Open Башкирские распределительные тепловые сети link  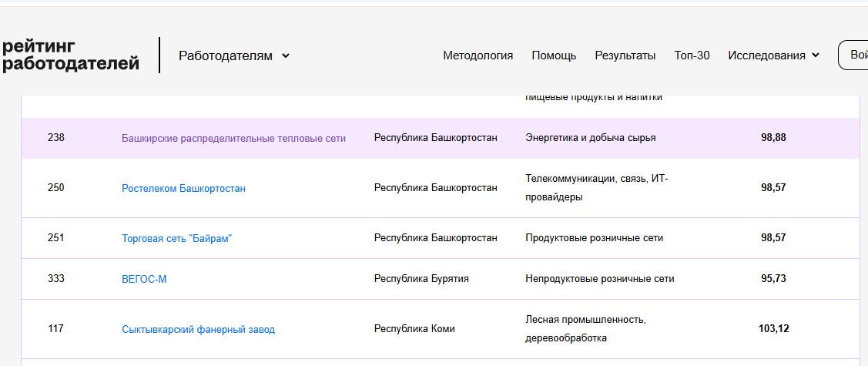[233, 139]
